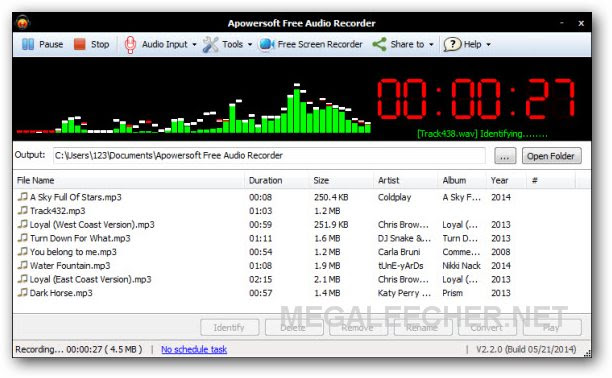Click music note icon beside A Sky Full Of Stars.mp3

pyautogui.click(x=23, y=196)
